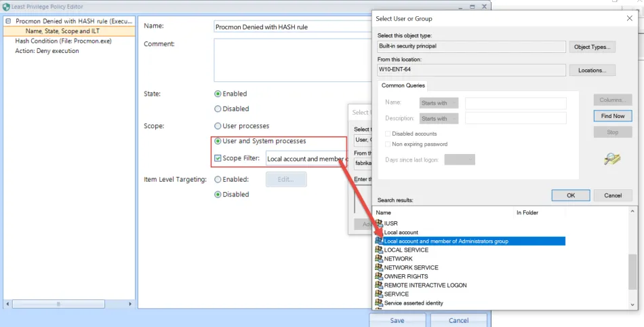Click the Least Privilege Policy Editor shield icon
The height and width of the screenshot is (327, 644).
pyautogui.click(x=6, y=6)
